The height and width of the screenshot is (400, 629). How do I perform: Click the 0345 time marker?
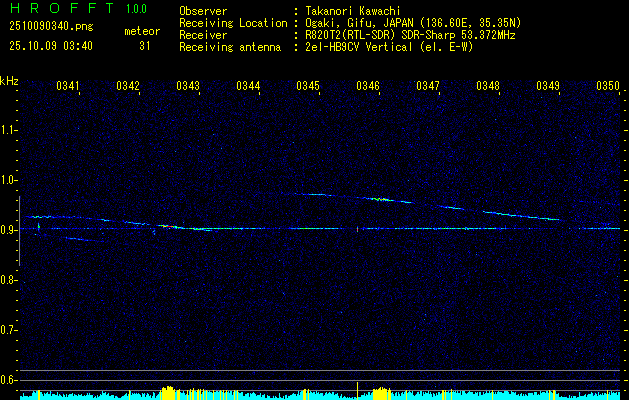308,87
